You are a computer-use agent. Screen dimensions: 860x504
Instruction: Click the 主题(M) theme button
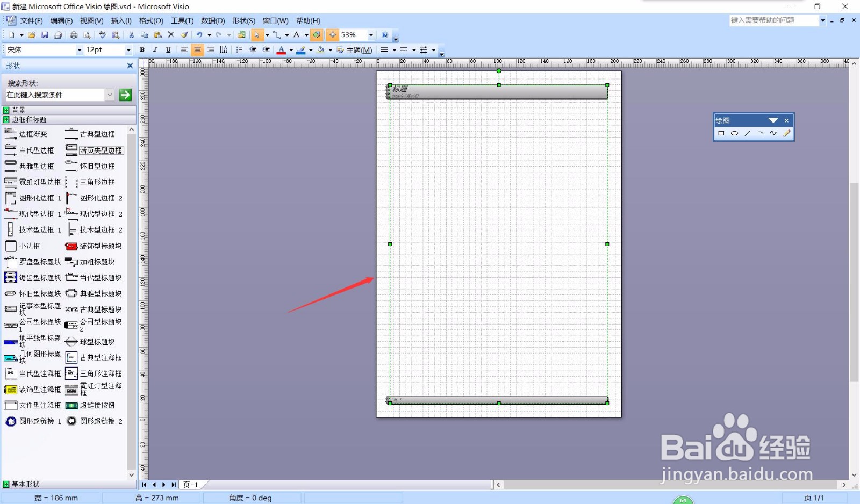355,50
